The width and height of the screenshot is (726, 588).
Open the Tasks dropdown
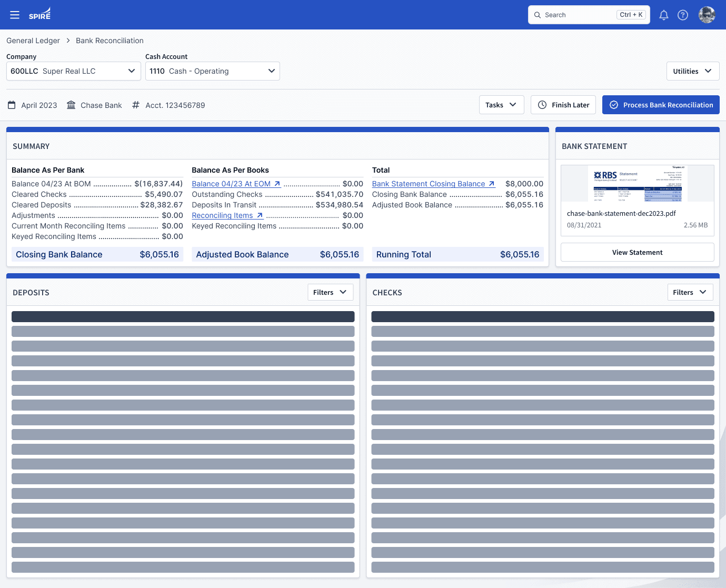coord(501,105)
